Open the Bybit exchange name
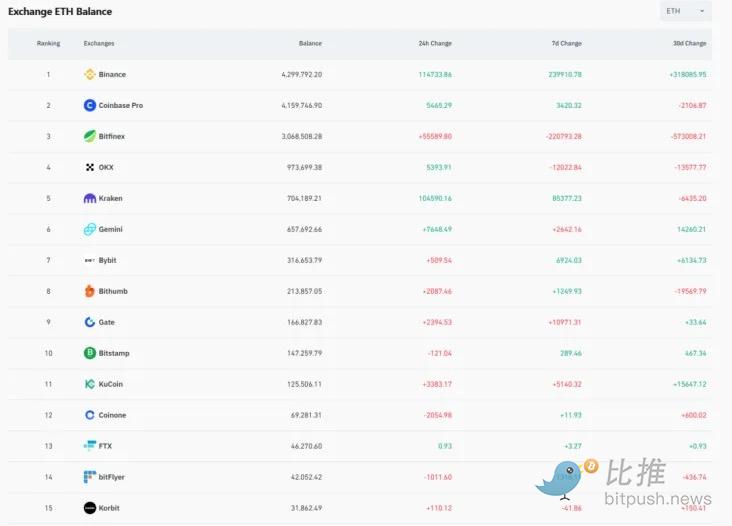Screen dimensions: 732x526 (x=107, y=260)
